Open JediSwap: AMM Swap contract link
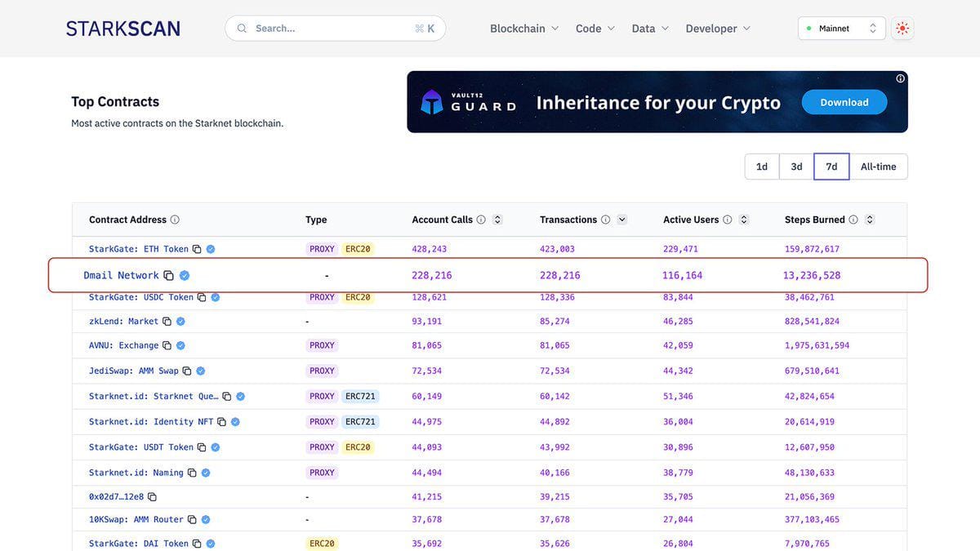Screen dimensions: 980x551 pyautogui.click(x=134, y=371)
